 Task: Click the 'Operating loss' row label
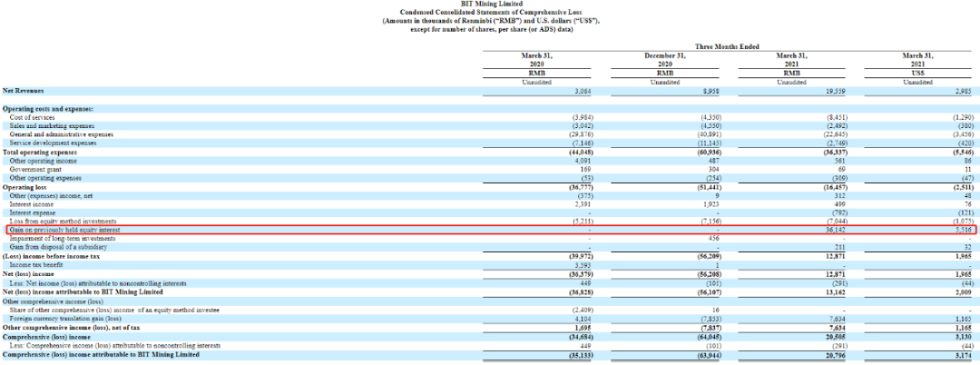click(x=25, y=187)
